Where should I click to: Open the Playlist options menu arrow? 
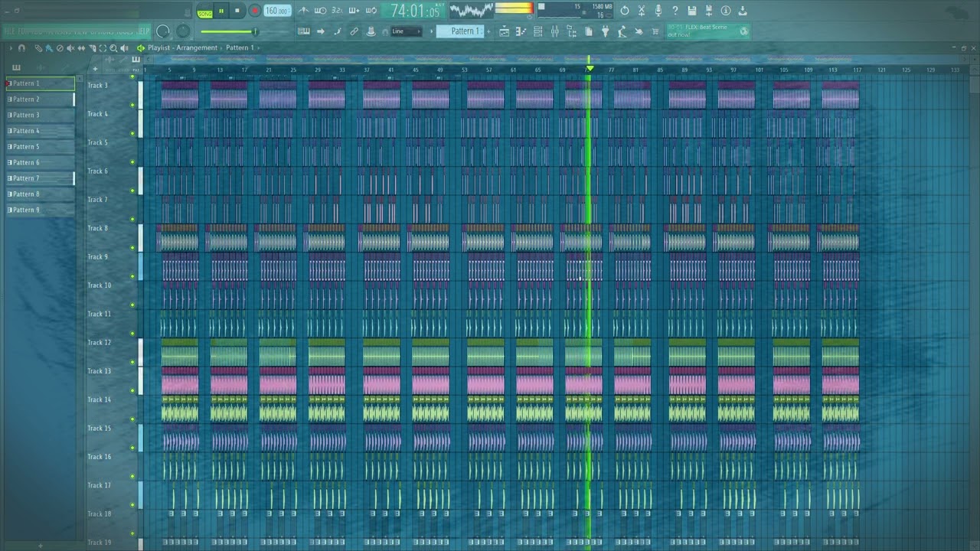11,47
